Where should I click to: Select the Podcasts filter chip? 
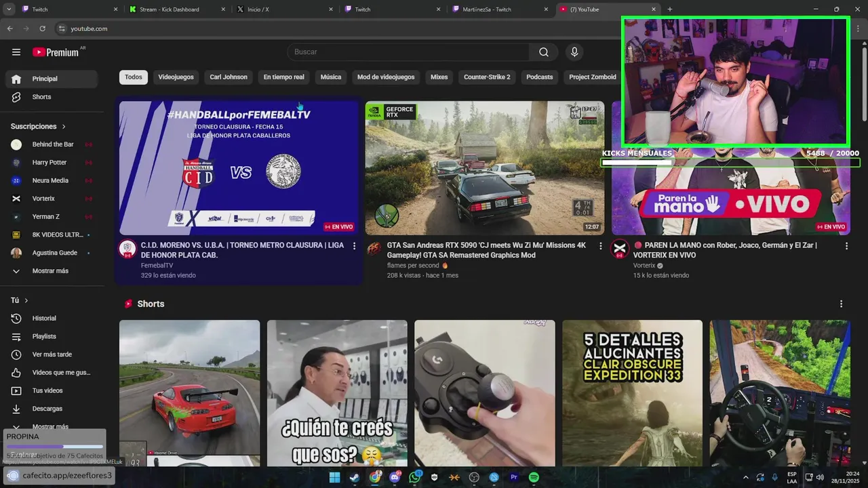pyautogui.click(x=540, y=77)
